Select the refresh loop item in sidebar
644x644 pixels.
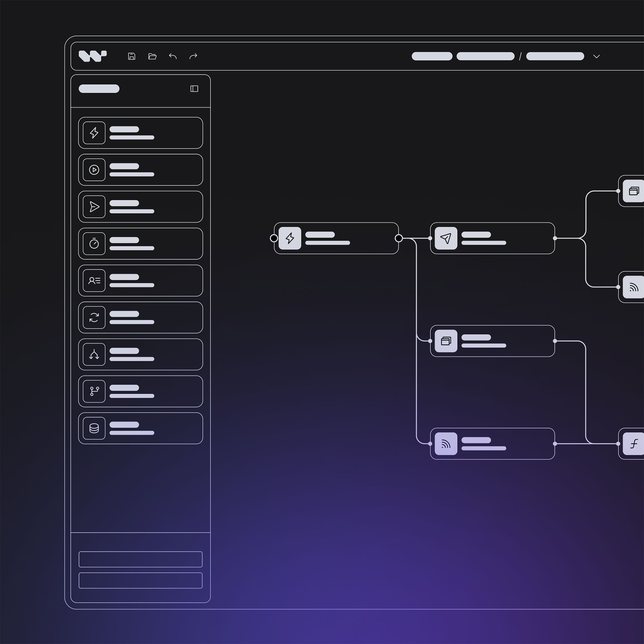click(140, 317)
